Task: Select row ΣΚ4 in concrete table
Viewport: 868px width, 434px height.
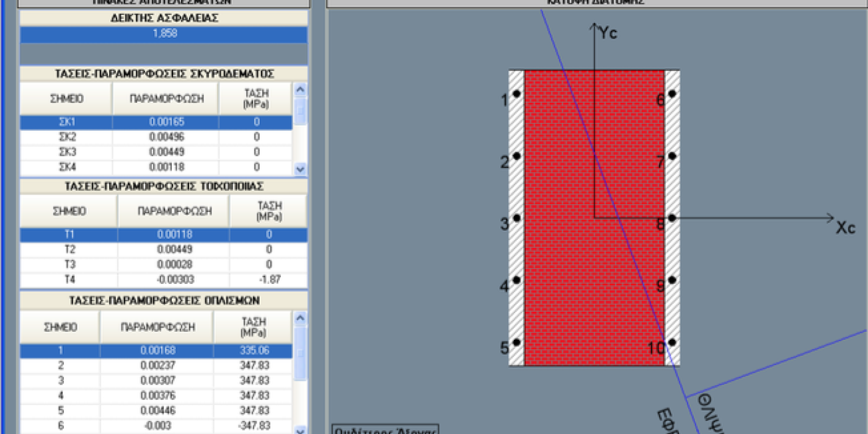Action: pyautogui.click(x=156, y=167)
